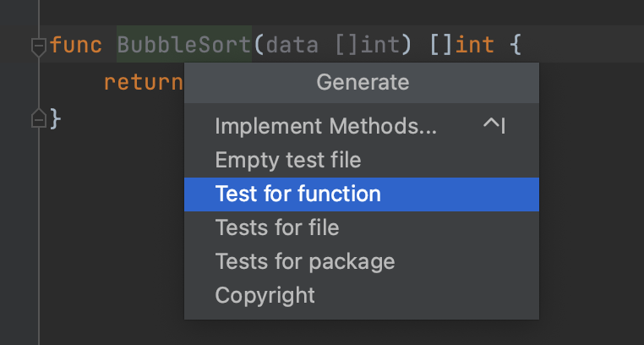The height and width of the screenshot is (345, 644).
Task: Click the '[]int' parameter type after data
Action: click(367, 45)
